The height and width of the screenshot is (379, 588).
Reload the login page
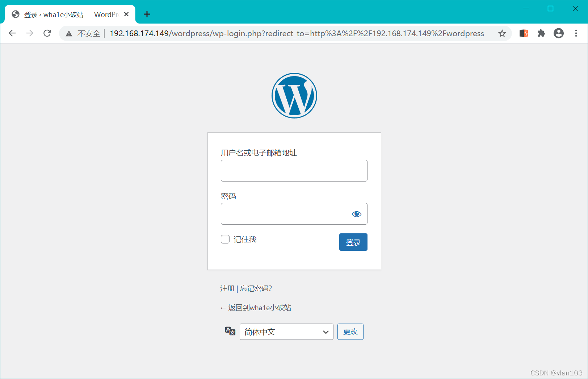pos(47,33)
